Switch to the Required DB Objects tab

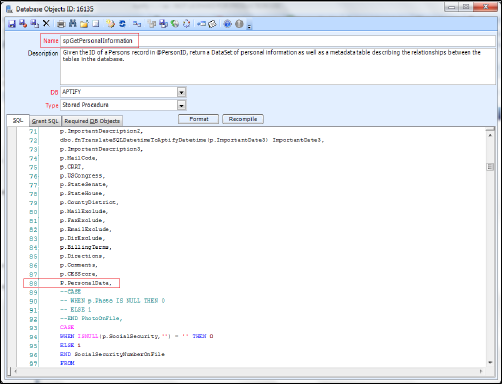92,121
